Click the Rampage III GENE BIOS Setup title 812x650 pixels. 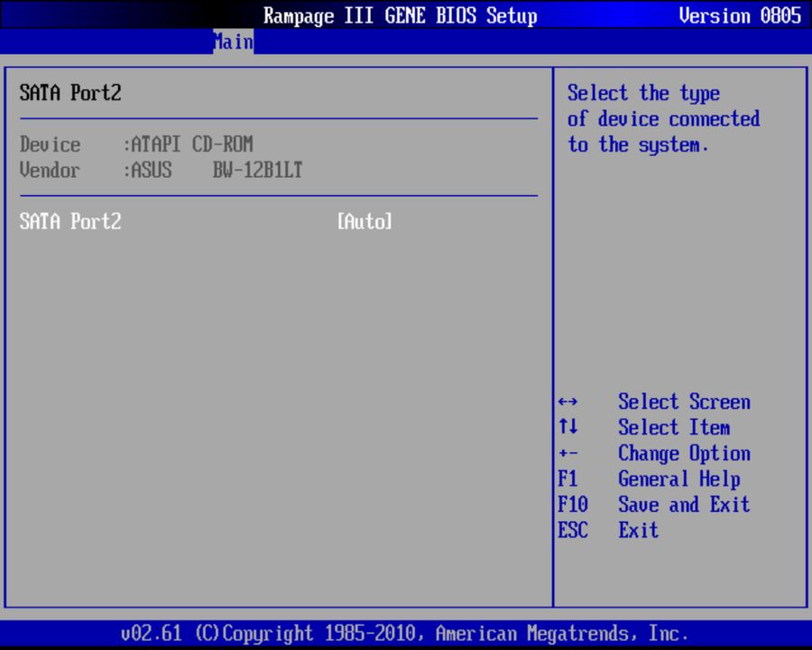[x=401, y=15]
